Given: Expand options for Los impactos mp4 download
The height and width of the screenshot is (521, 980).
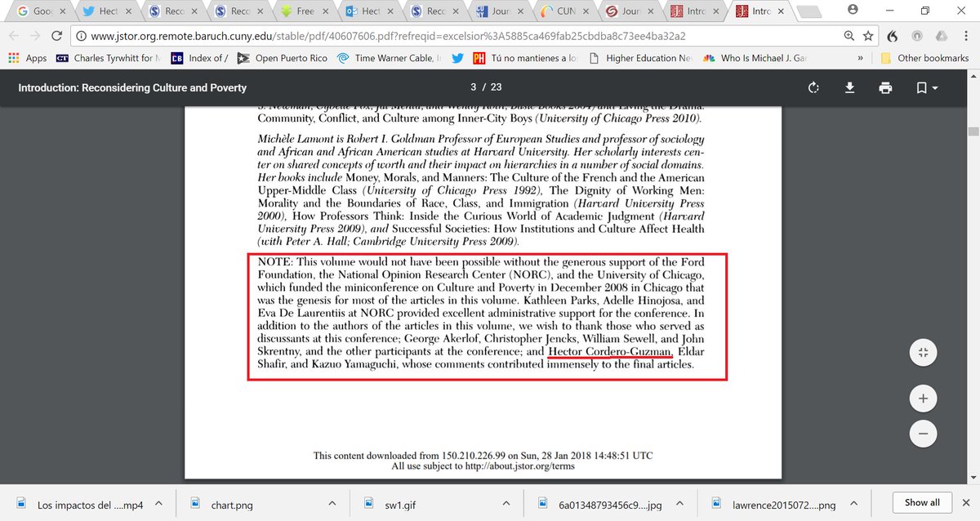Looking at the screenshot, I should click(x=158, y=504).
